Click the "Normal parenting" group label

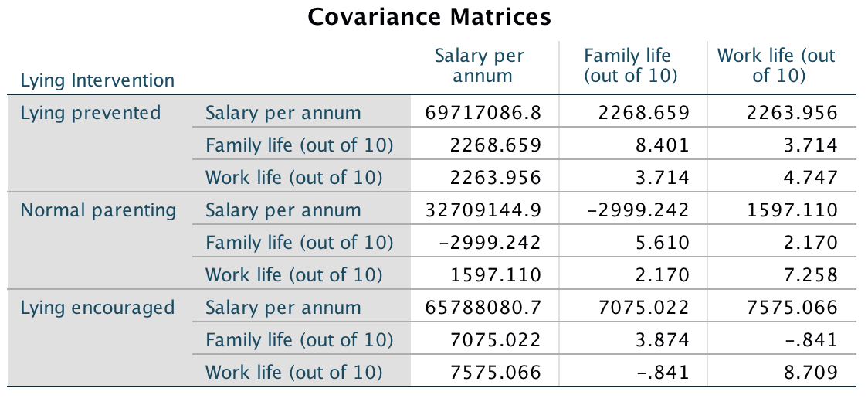[98, 210]
